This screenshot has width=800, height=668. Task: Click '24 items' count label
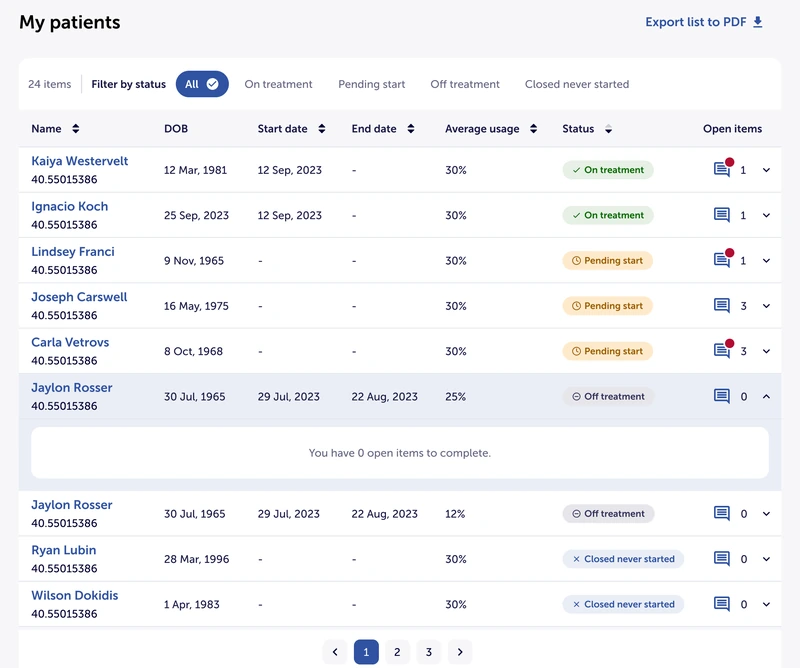click(x=49, y=84)
